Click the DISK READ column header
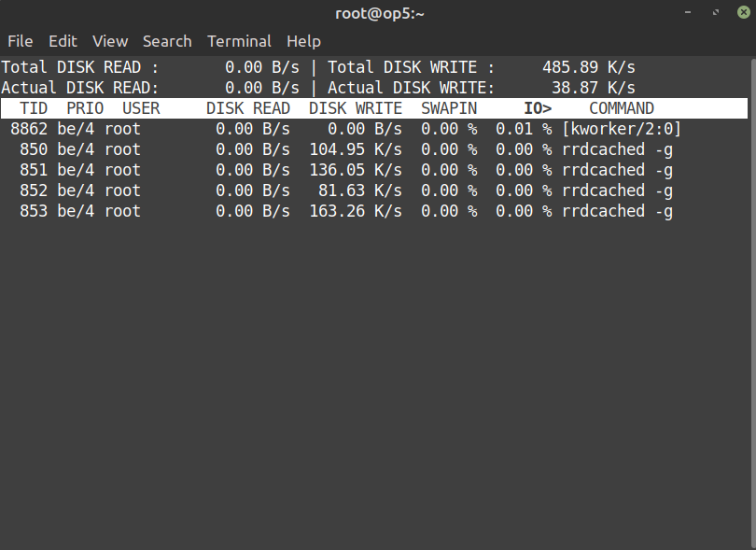The image size is (756, 550). click(x=248, y=108)
